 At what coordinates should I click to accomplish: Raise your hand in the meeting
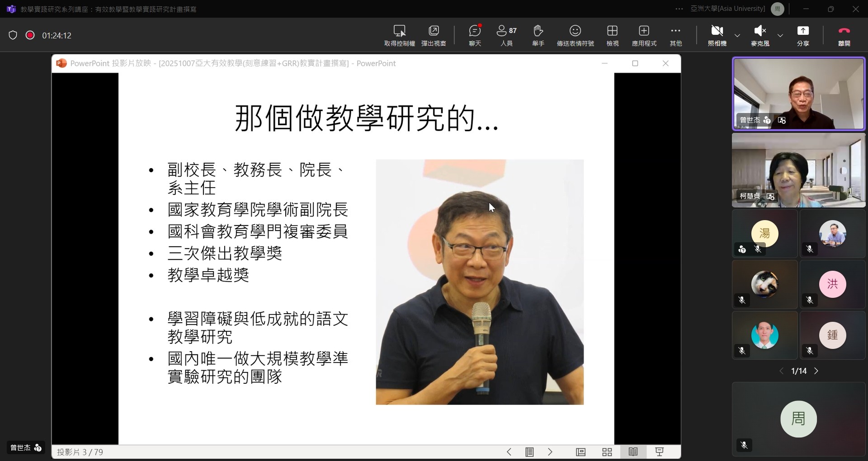[538, 35]
